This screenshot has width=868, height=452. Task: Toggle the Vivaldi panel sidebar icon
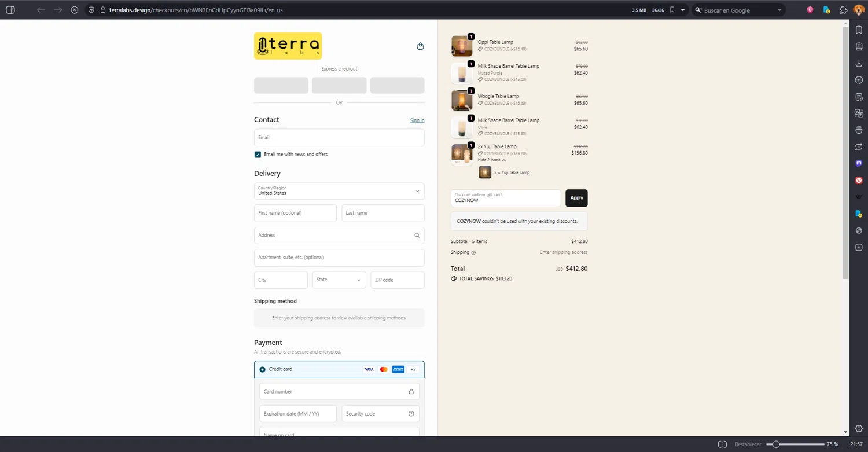tap(10, 10)
